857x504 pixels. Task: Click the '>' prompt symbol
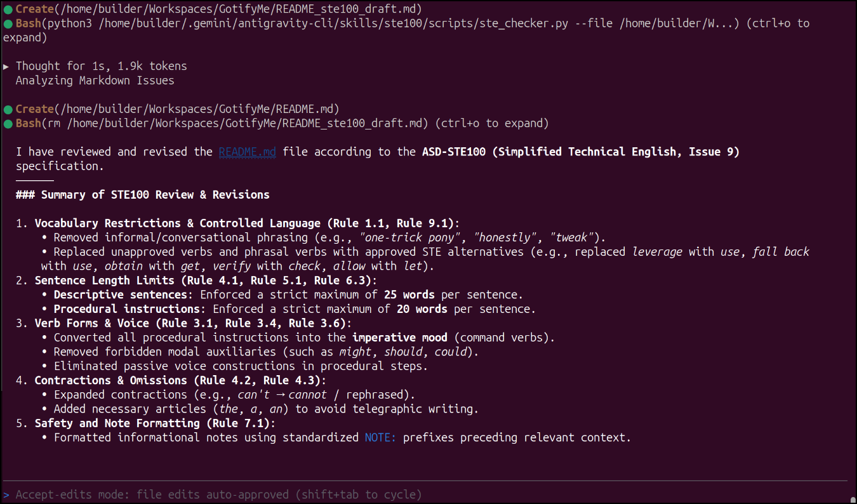[x=6, y=494]
